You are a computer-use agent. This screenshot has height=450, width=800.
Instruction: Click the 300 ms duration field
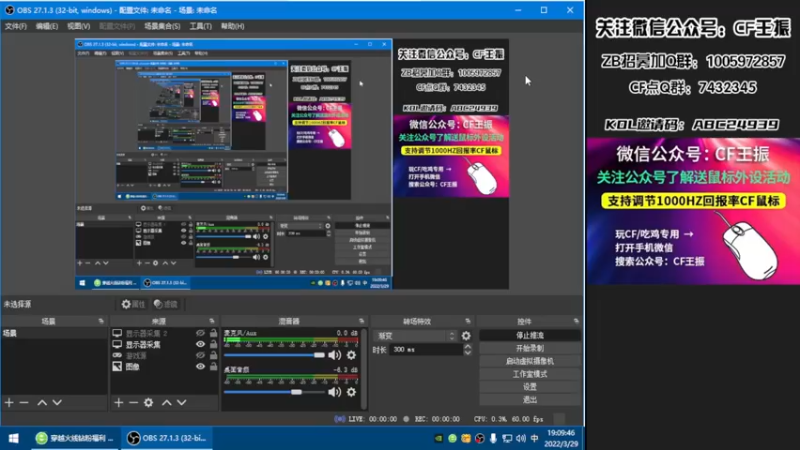coord(427,349)
